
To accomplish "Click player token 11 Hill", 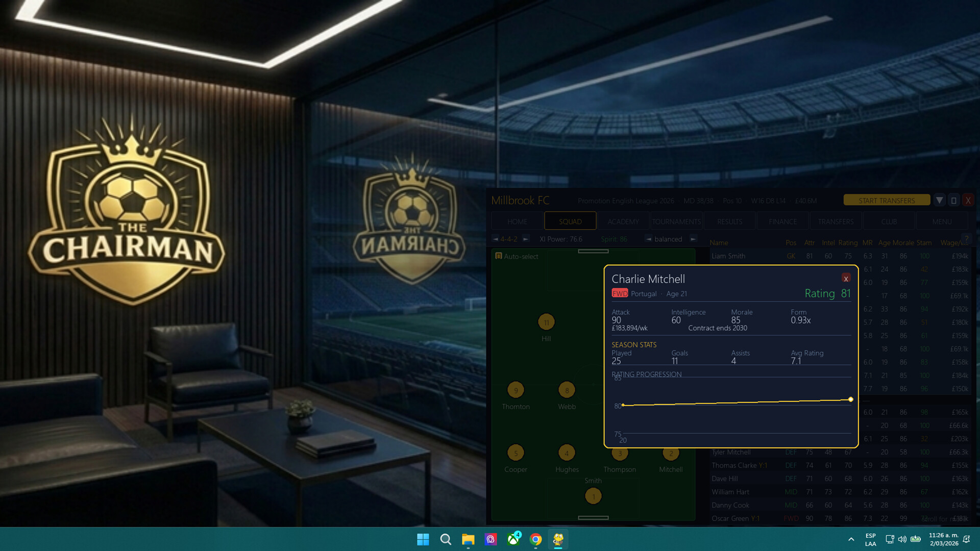I will pos(546,322).
